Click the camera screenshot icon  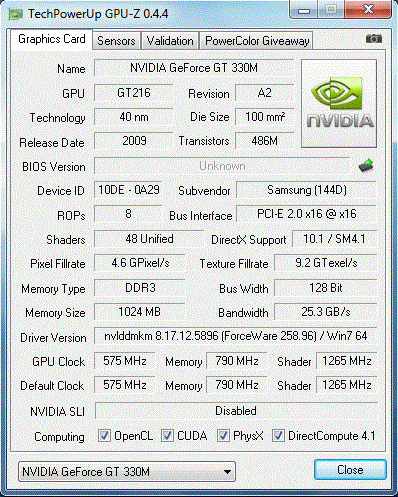(x=374, y=39)
